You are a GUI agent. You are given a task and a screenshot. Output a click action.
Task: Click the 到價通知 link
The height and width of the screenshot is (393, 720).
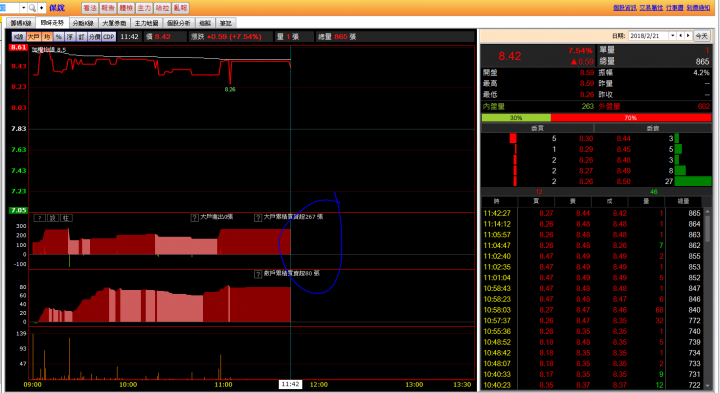[x=698, y=8]
